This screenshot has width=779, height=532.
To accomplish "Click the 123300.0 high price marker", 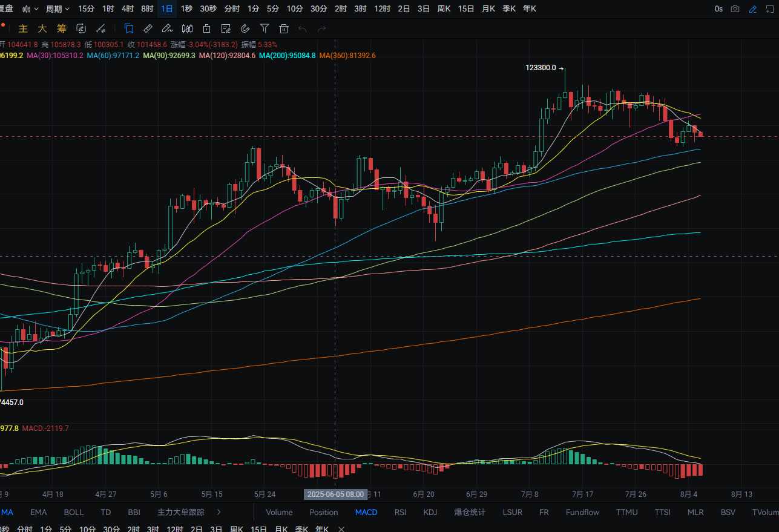I will point(541,68).
